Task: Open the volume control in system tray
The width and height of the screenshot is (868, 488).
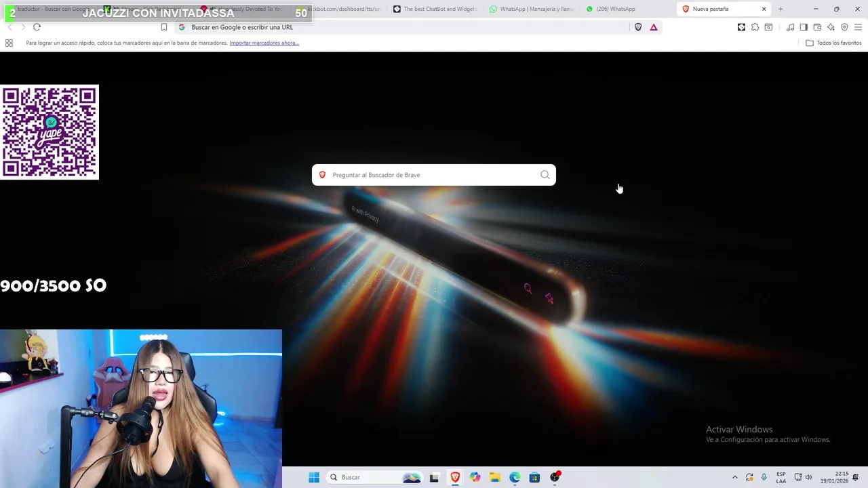Action: 808,477
